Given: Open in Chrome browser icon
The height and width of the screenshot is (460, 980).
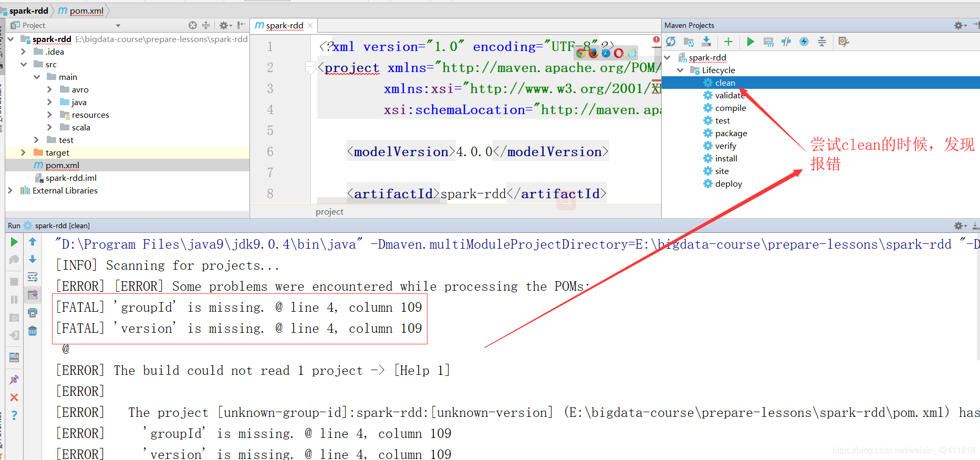Looking at the screenshot, I should [x=580, y=53].
